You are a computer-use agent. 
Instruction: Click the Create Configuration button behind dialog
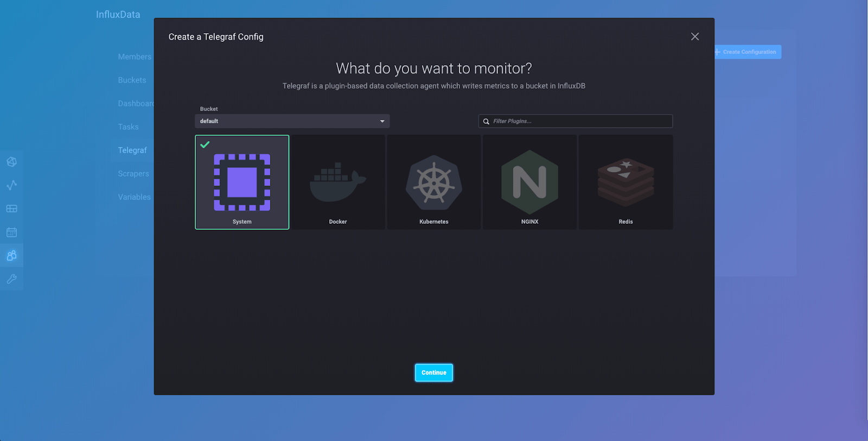pyautogui.click(x=748, y=52)
